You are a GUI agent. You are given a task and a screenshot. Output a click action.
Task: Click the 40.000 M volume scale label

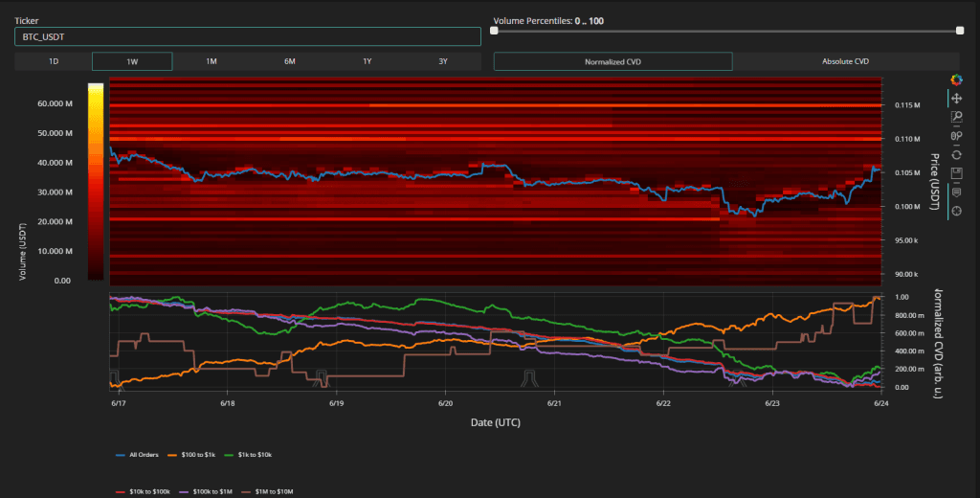[x=55, y=162]
